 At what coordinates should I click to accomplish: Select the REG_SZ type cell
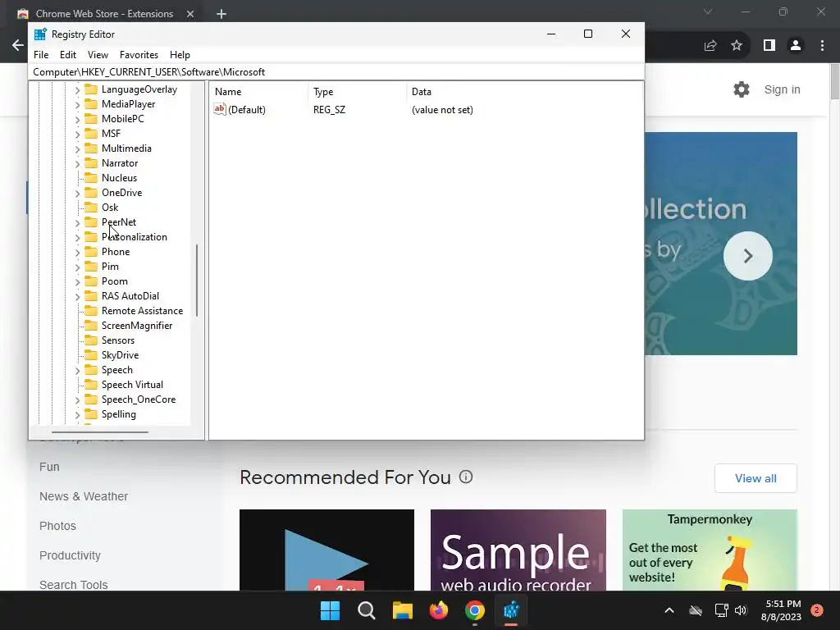tap(330, 110)
